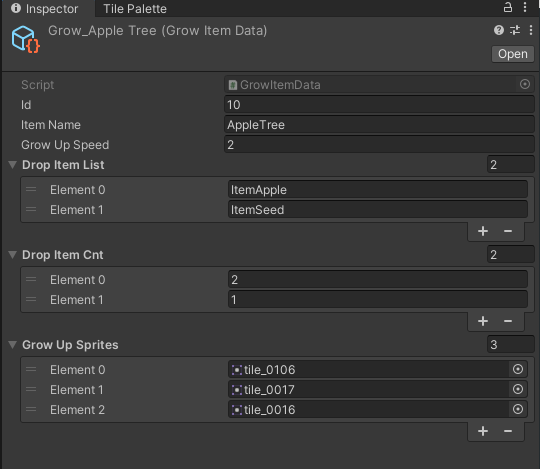Open object picker for tile_0016 sprite

pos(518,409)
